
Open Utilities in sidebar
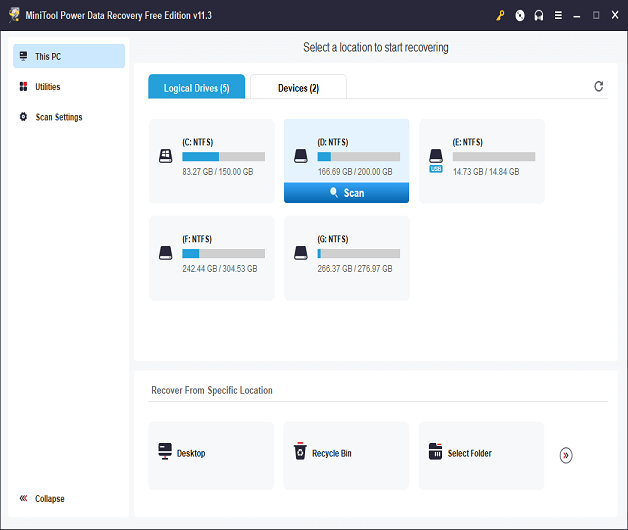[69, 87]
